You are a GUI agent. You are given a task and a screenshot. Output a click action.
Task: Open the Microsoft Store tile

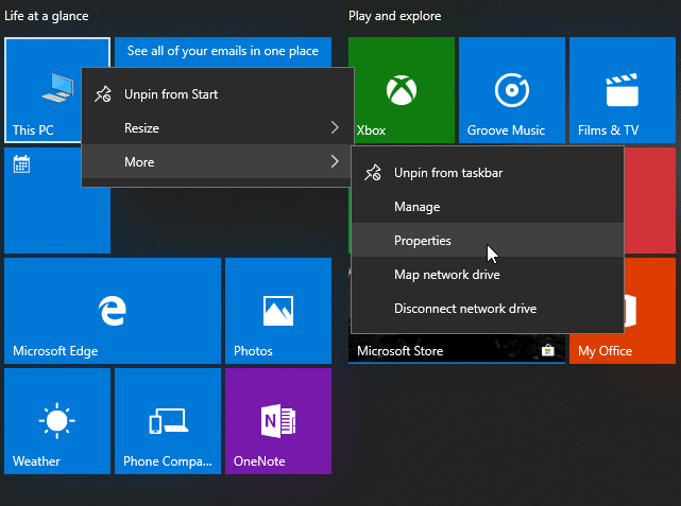coord(456,350)
